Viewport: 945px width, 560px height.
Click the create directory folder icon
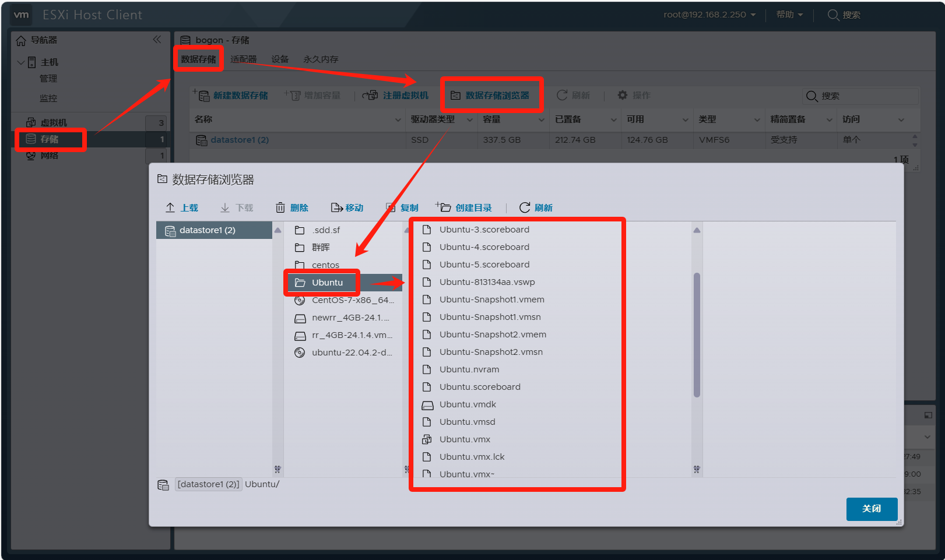(x=443, y=207)
